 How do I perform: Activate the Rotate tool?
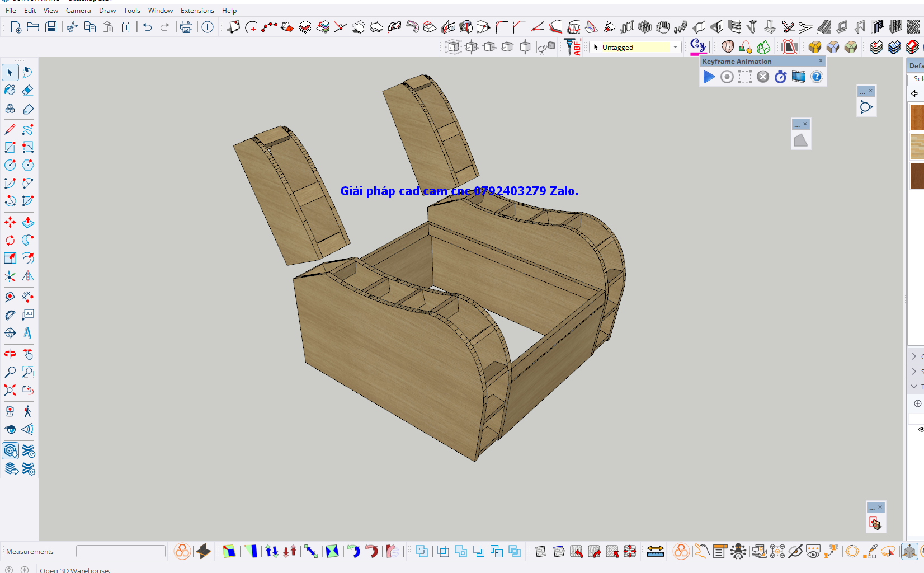10,241
